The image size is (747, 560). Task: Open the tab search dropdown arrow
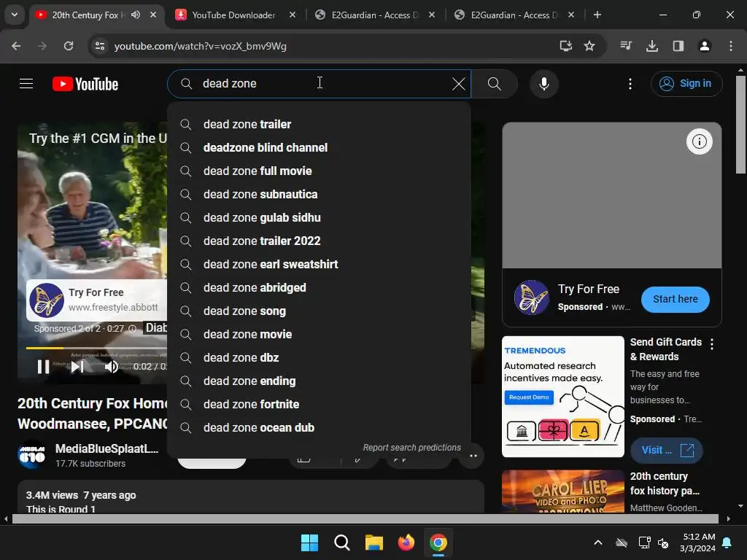pyautogui.click(x=15, y=15)
